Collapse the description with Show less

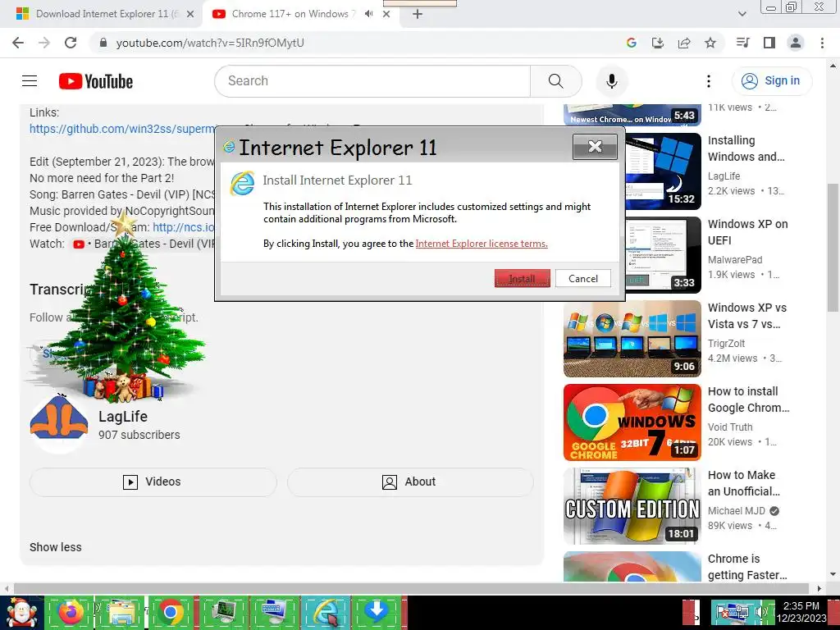point(55,547)
